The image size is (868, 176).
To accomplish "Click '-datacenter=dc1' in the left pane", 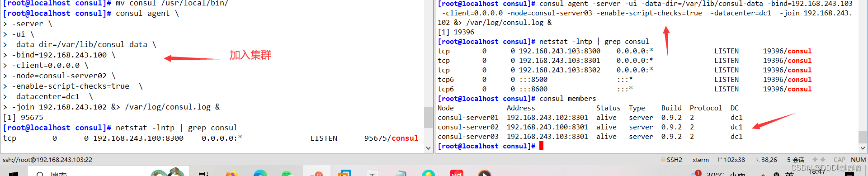I will click(46, 97).
